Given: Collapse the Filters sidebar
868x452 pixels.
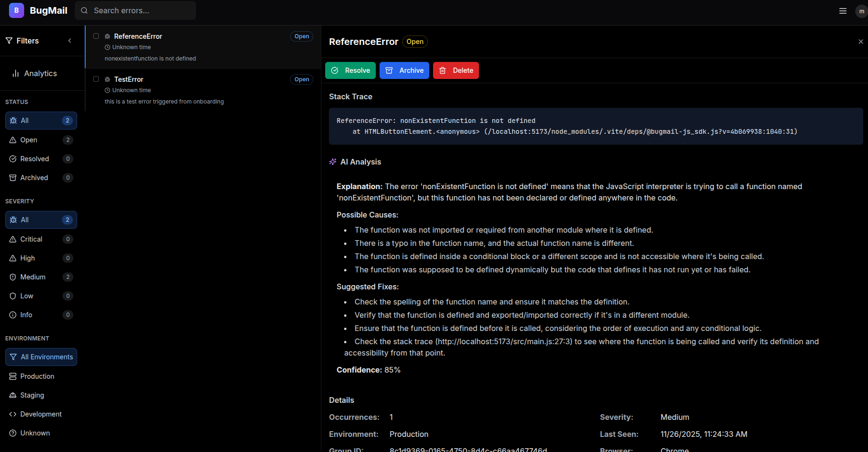Looking at the screenshot, I should click(x=70, y=41).
